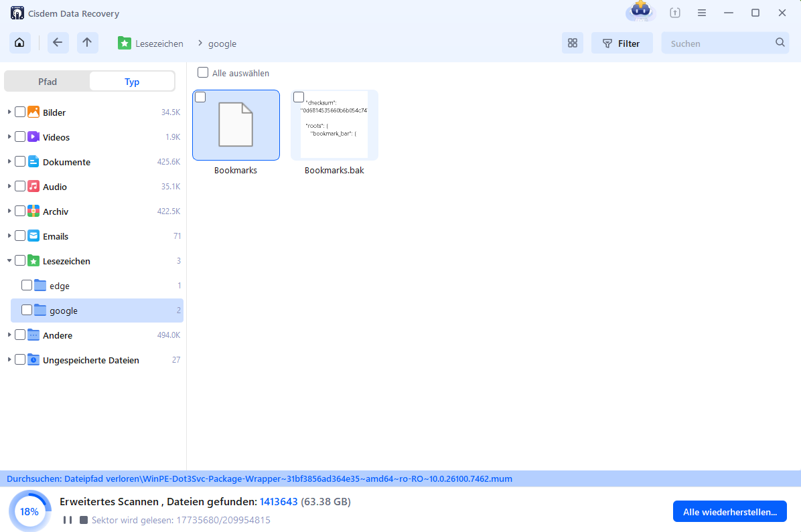
Task: Go back using the left arrow icon
Action: point(58,42)
